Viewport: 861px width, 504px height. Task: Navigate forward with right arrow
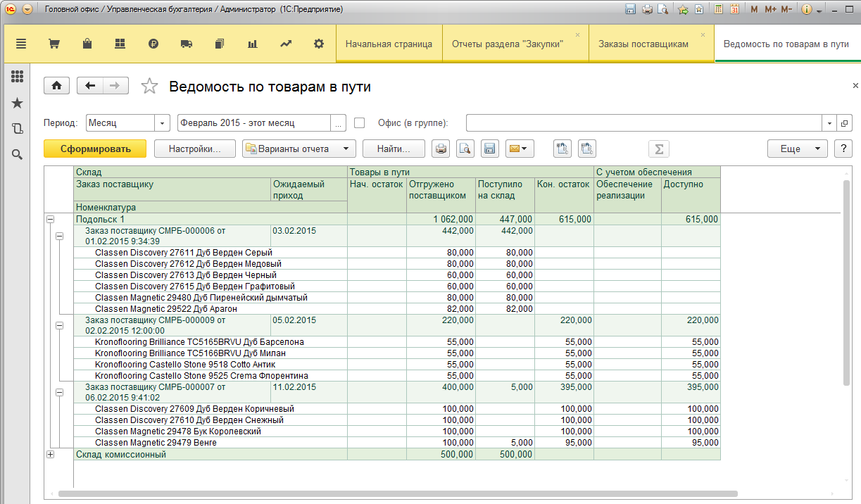click(x=115, y=86)
